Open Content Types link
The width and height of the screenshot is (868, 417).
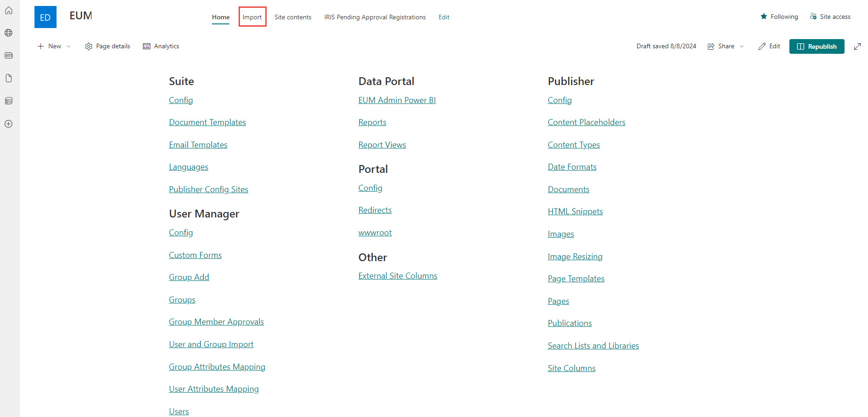[574, 145]
